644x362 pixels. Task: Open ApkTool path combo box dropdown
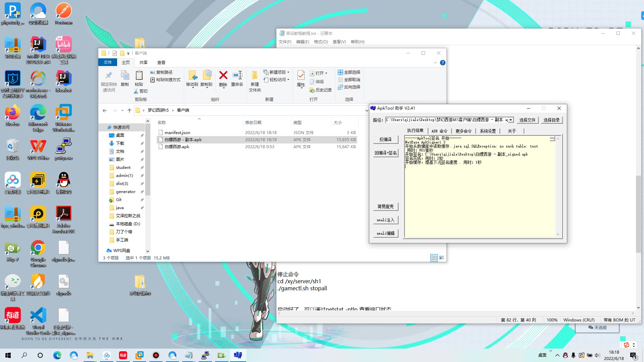pyautogui.click(x=511, y=120)
